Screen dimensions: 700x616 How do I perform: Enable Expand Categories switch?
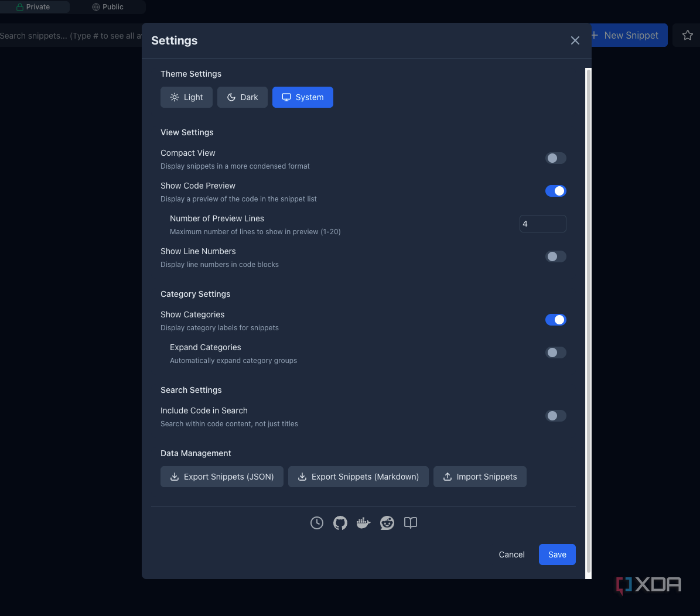(555, 353)
